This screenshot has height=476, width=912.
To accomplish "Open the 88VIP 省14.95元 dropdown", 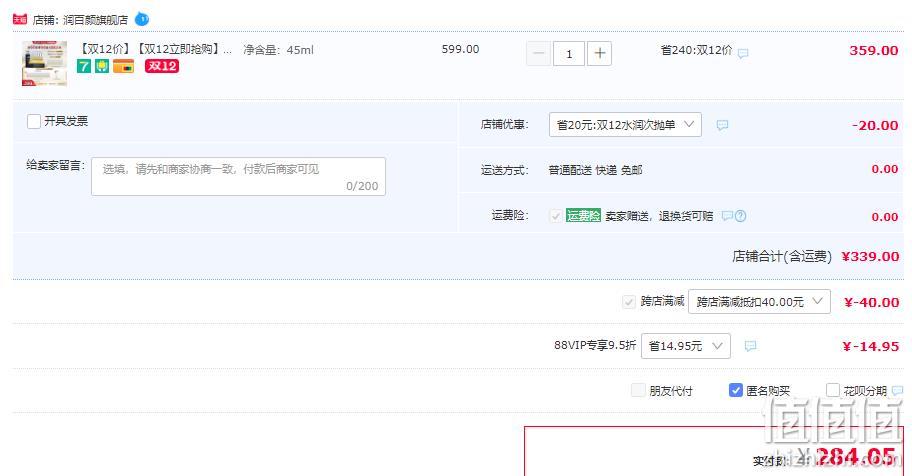I will coord(686,346).
